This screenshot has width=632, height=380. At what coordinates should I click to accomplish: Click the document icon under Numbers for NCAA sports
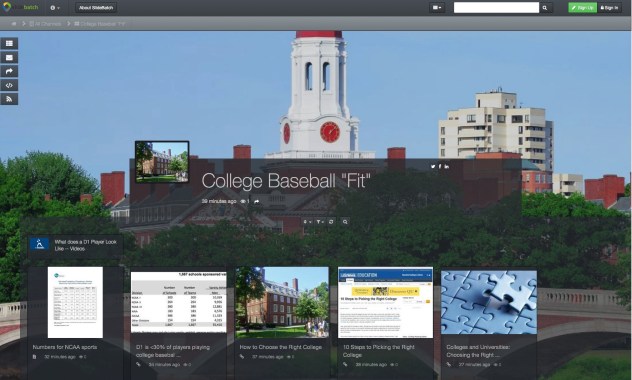pyautogui.click(x=34, y=357)
